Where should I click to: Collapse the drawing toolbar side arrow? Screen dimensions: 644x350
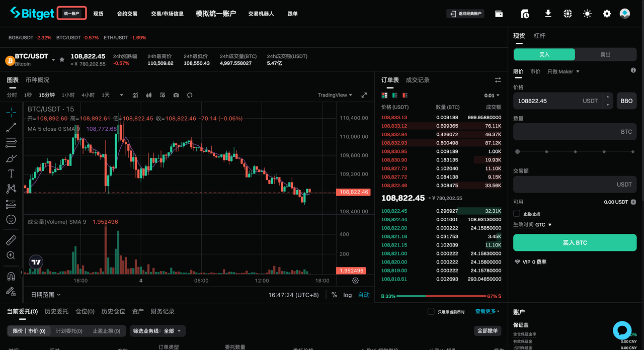coord(21,272)
